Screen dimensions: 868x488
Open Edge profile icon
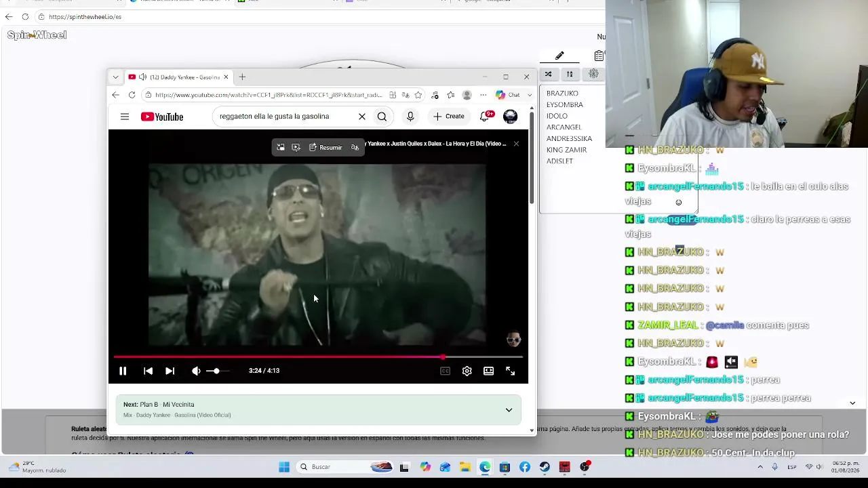tap(467, 95)
